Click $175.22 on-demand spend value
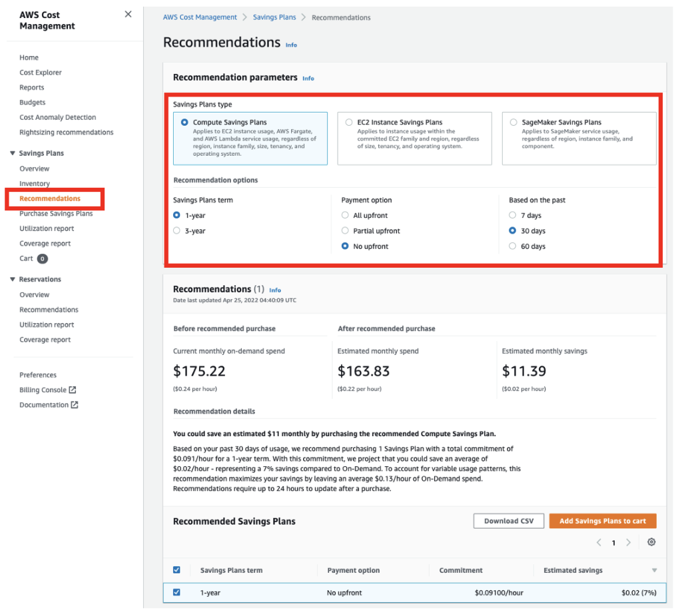Viewport: 682px width, 616px height. [x=200, y=371]
